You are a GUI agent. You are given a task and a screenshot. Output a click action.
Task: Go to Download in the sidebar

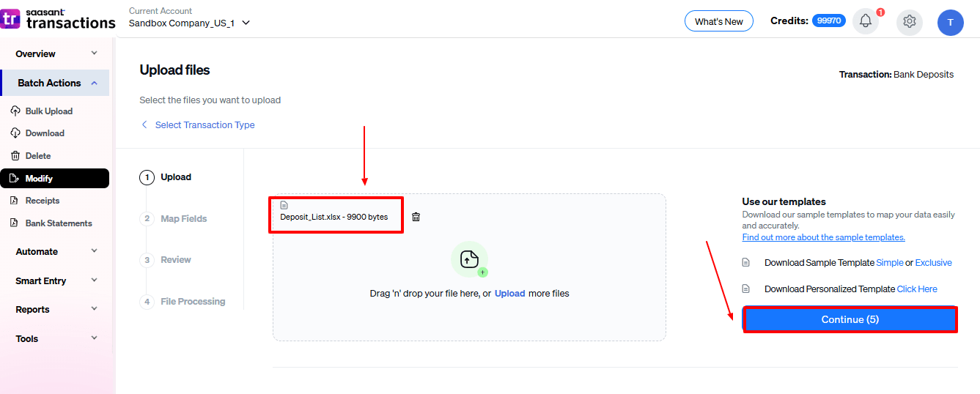tap(45, 133)
